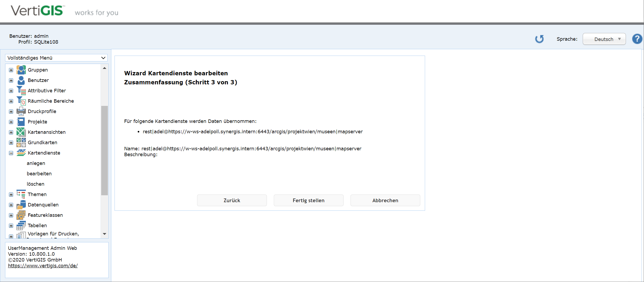Click the Räumliche Bereiche icon
Viewport: 644px width, 282px height.
(21, 101)
